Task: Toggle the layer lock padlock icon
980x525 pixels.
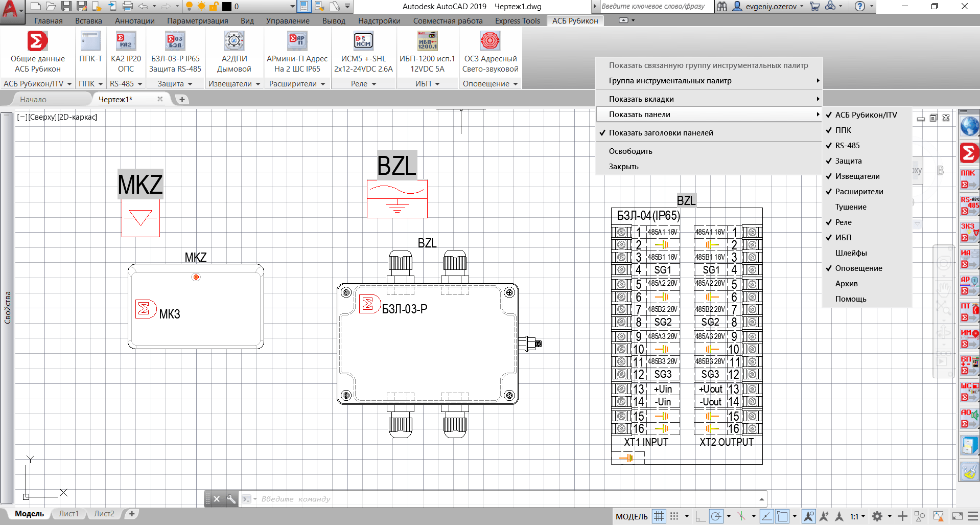Action: pyautogui.click(x=214, y=6)
